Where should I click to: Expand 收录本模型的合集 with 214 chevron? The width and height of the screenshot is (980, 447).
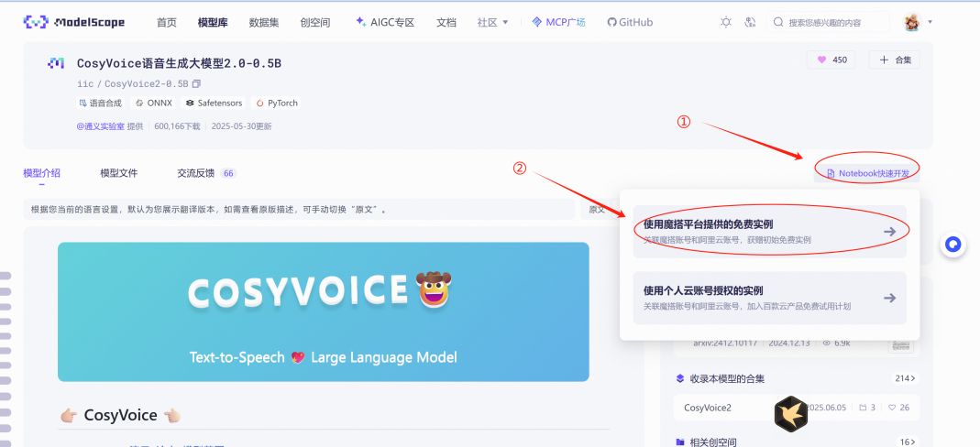pos(905,378)
